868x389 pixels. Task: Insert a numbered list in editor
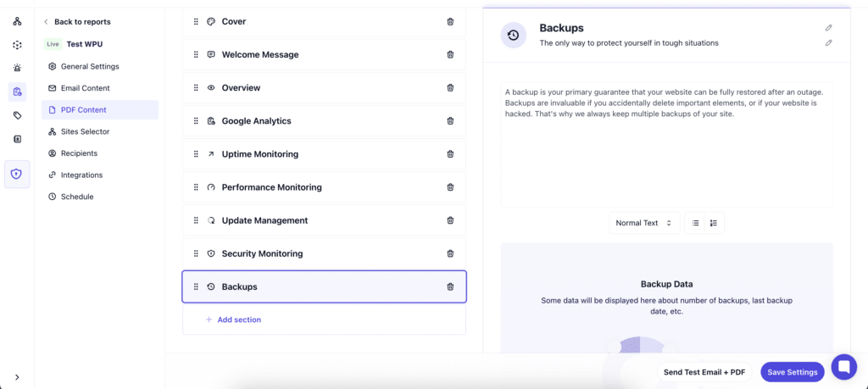714,223
